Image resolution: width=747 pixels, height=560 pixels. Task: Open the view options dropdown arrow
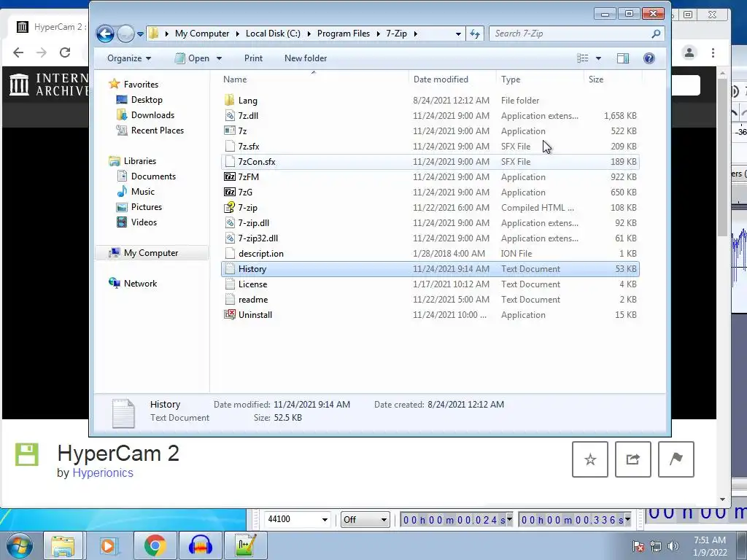598,58
